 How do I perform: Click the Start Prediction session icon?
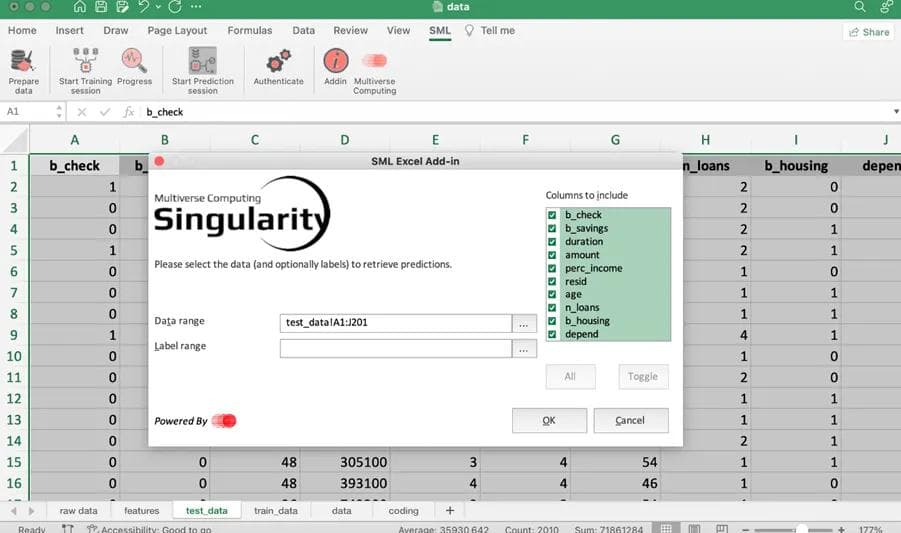[x=202, y=60]
